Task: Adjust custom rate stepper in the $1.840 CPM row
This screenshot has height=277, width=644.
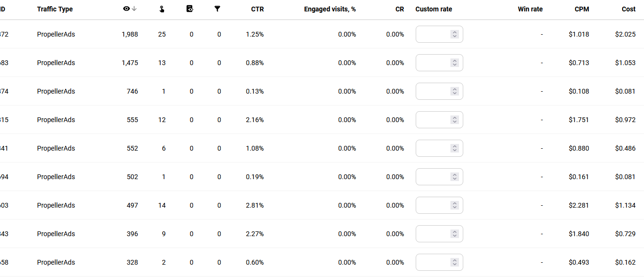Action: click(455, 234)
